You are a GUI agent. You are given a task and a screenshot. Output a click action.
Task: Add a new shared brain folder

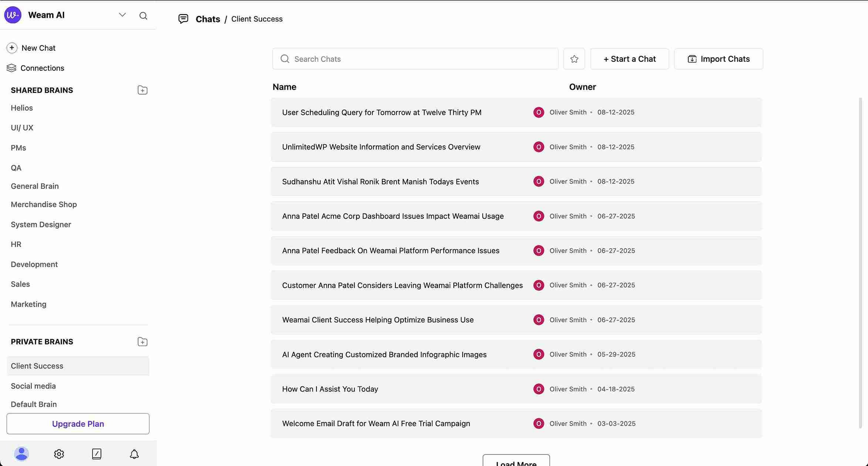tap(142, 90)
